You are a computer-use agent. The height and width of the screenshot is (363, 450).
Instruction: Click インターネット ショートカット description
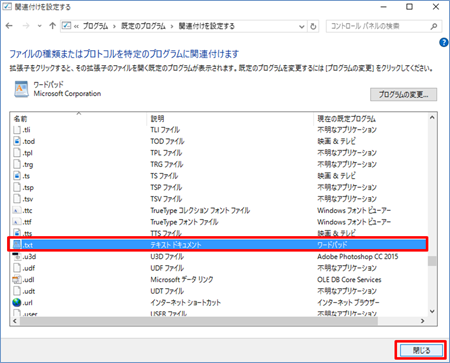186,303
